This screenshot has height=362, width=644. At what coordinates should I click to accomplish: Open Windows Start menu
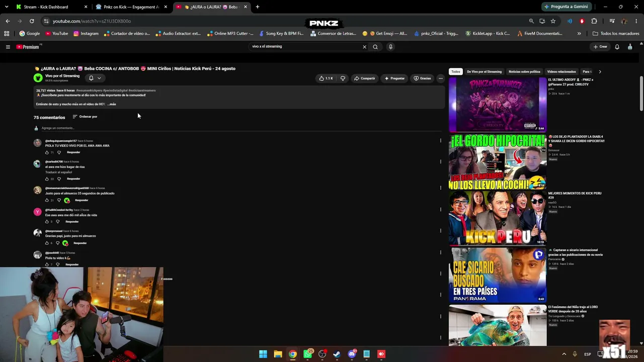pyautogui.click(x=263, y=354)
